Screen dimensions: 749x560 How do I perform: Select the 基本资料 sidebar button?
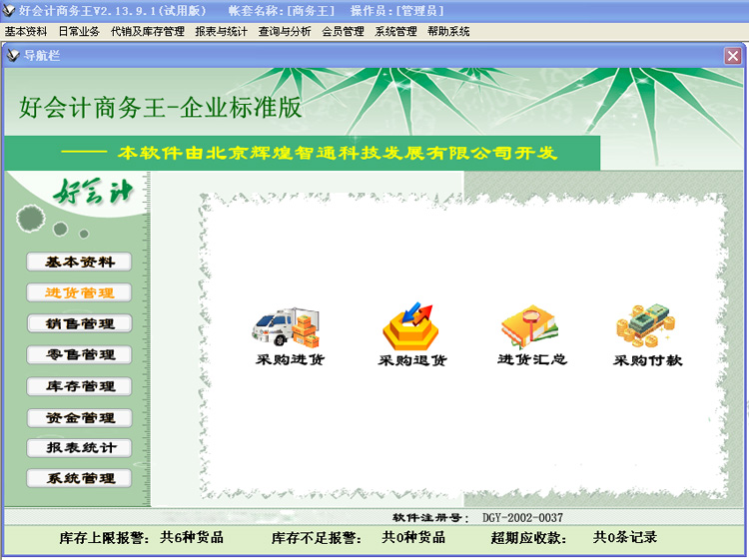tap(79, 262)
